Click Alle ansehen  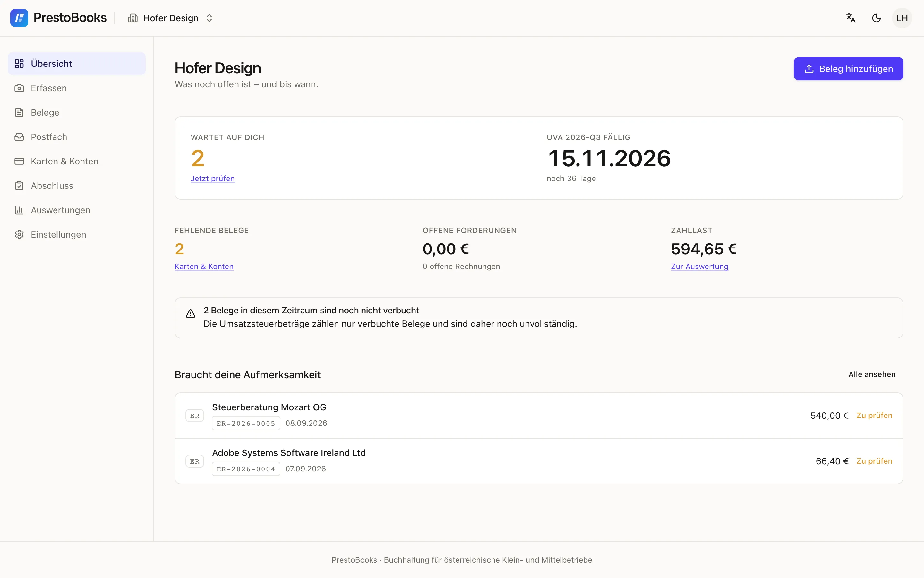[872, 374]
